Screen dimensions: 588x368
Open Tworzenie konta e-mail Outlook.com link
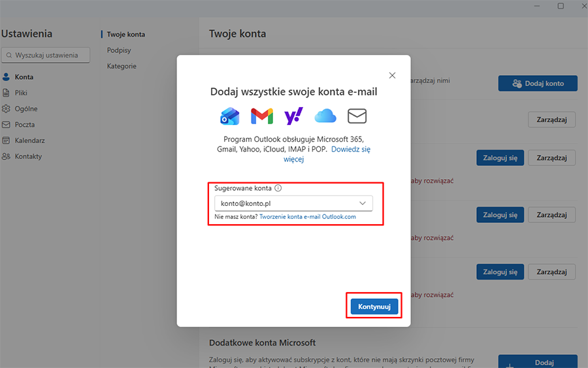(x=308, y=216)
